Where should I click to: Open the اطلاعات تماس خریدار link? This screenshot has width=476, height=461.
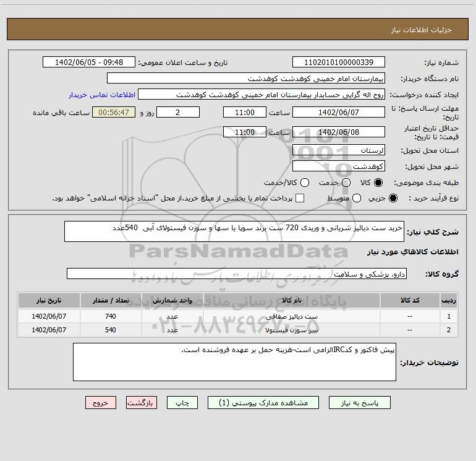(x=102, y=95)
